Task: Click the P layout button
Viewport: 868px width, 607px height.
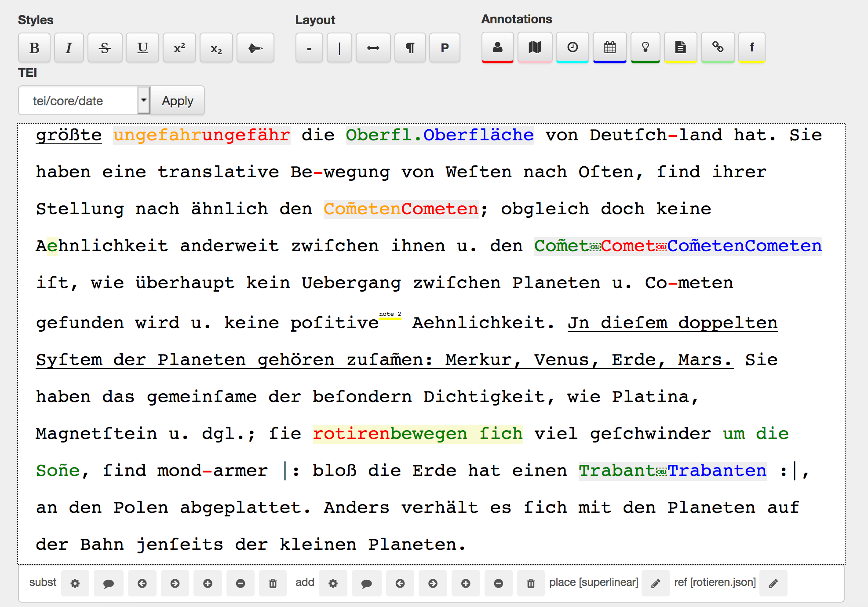Action: (x=445, y=48)
